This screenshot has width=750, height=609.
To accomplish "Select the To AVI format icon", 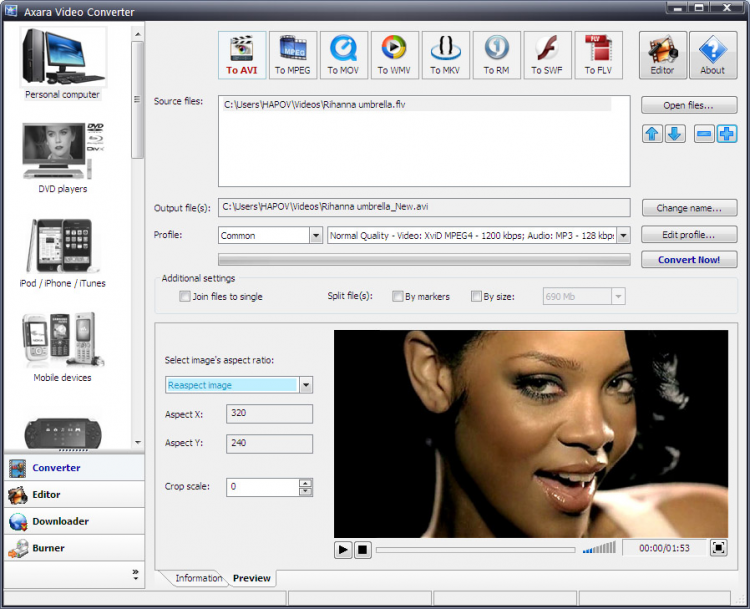I will (242, 55).
